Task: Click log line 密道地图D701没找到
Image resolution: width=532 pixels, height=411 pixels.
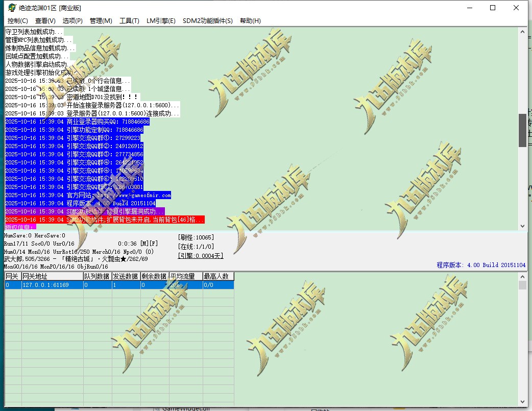Action: click(x=72, y=97)
